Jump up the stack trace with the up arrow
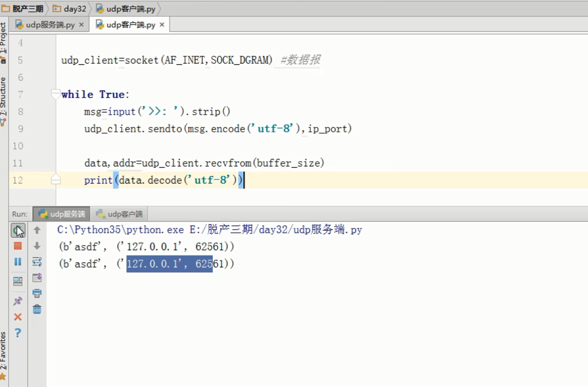 (x=37, y=230)
